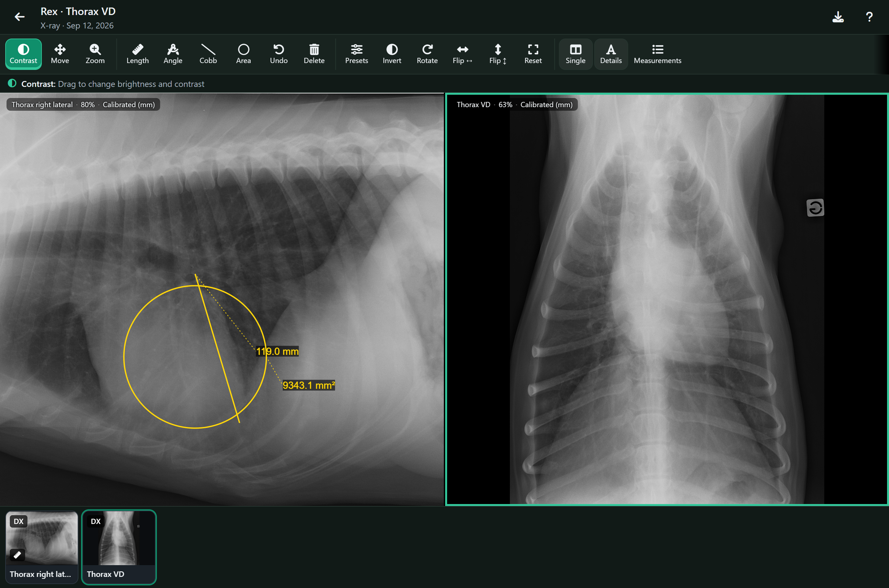Open help with question mark icon
This screenshot has width=889, height=588.
tap(869, 17)
